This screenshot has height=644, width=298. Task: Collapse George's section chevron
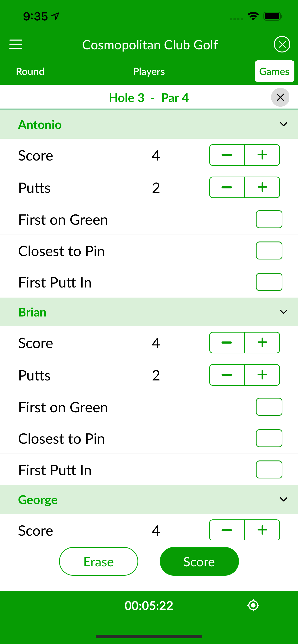coord(283,499)
